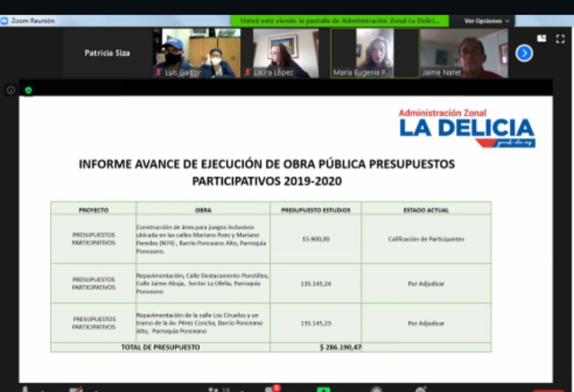574x392 pixels.
Task: Click the meeting information icon
Action: (11, 90)
